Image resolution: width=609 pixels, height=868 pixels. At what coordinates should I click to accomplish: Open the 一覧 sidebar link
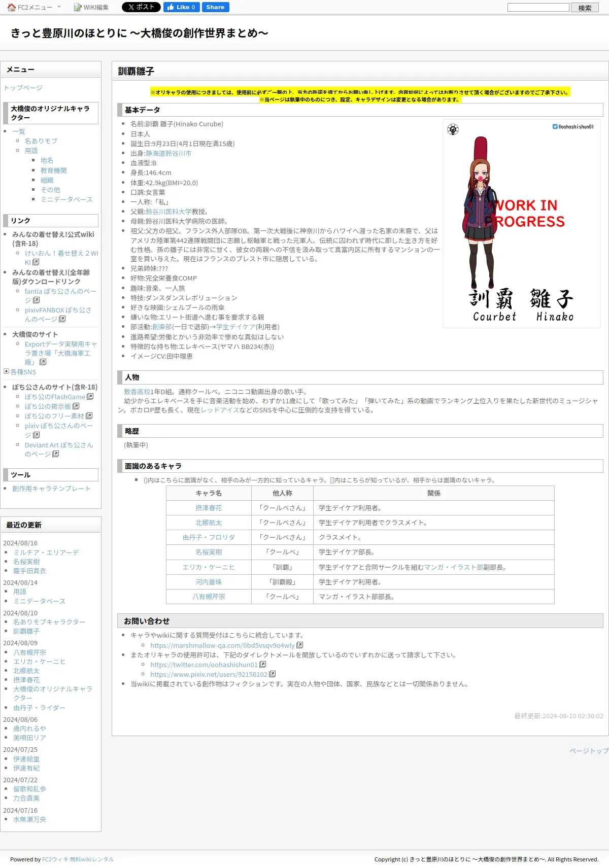(x=19, y=131)
